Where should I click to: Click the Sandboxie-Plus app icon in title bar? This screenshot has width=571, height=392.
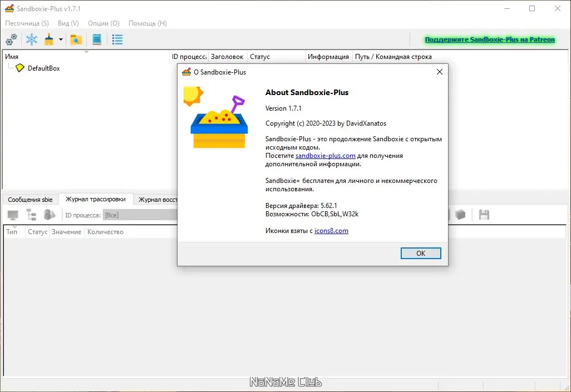coord(9,8)
